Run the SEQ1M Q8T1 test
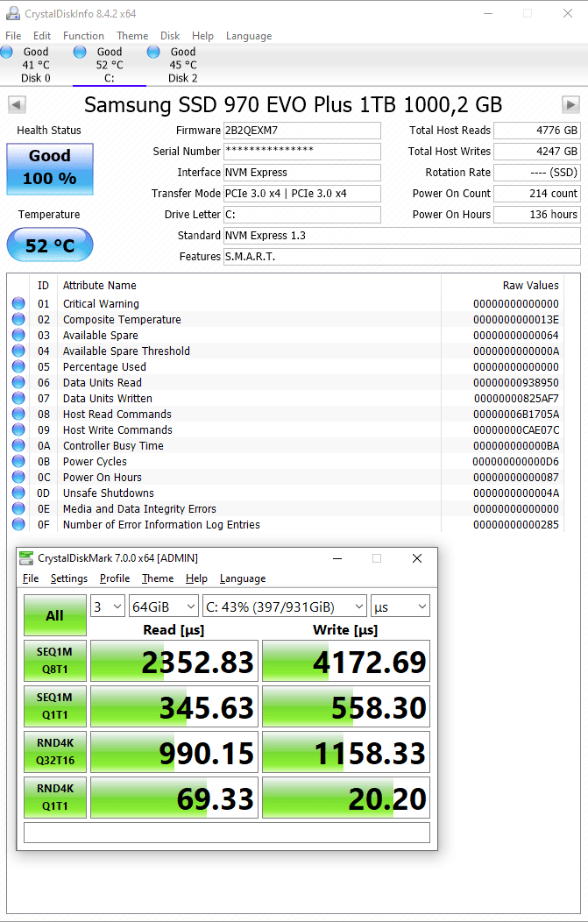The width and height of the screenshot is (588, 922). (55, 661)
